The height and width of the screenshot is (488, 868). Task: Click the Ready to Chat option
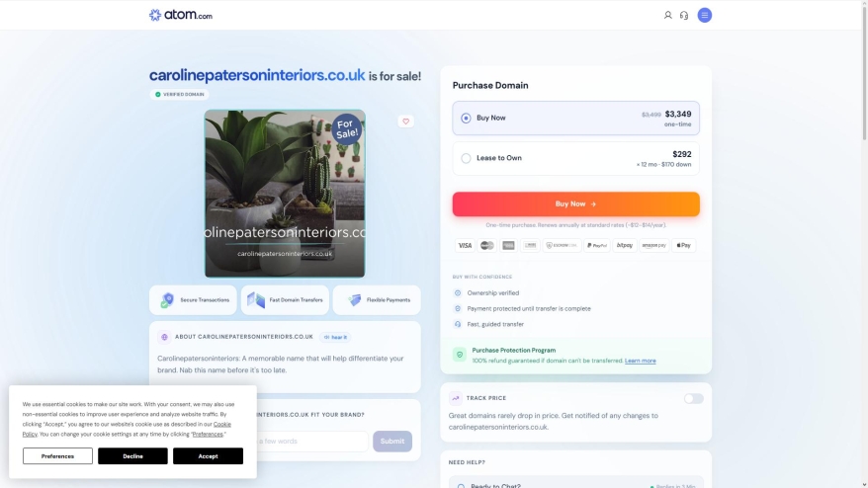[575, 483]
